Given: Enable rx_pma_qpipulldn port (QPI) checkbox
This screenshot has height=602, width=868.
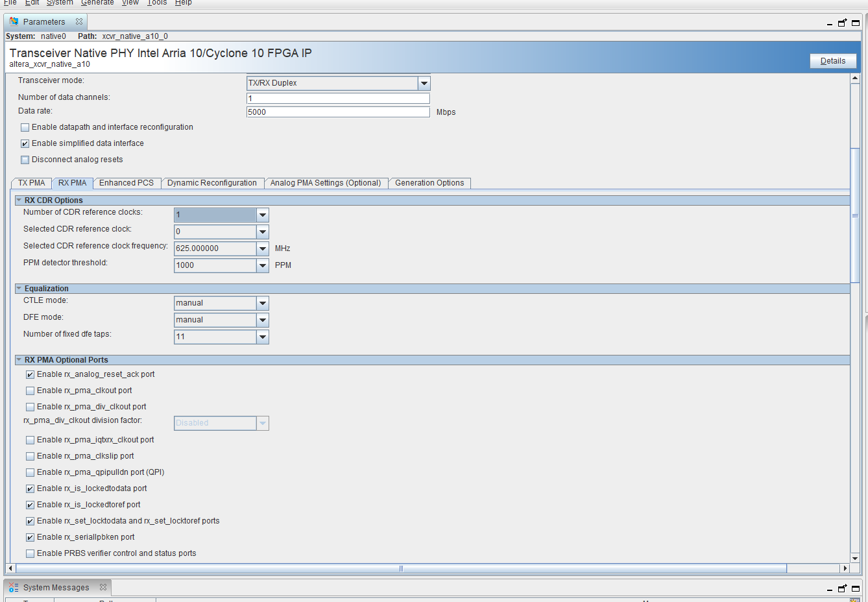Looking at the screenshot, I should click(30, 473).
